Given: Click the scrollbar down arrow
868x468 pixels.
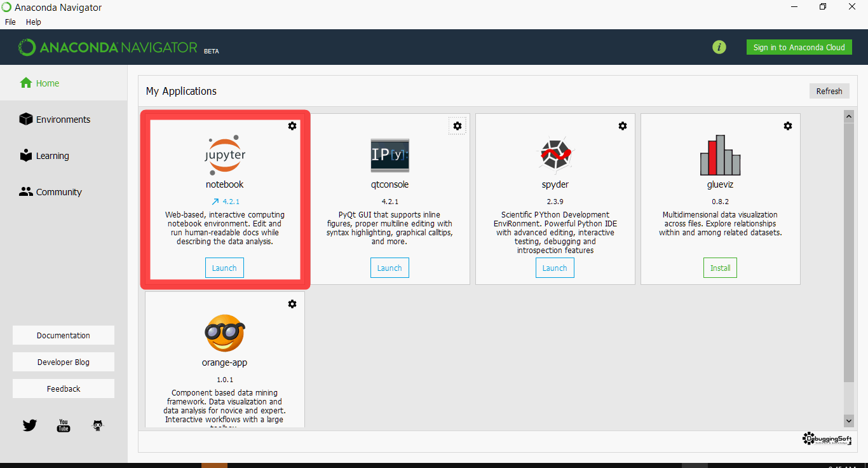Looking at the screenshot, I should tap(849, 420).
